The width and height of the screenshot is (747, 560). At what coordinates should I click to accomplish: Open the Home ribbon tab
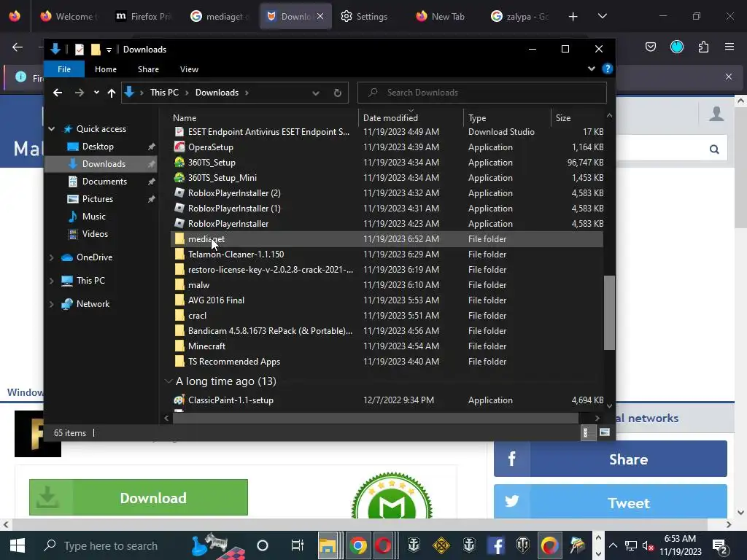tap(105, 69)
